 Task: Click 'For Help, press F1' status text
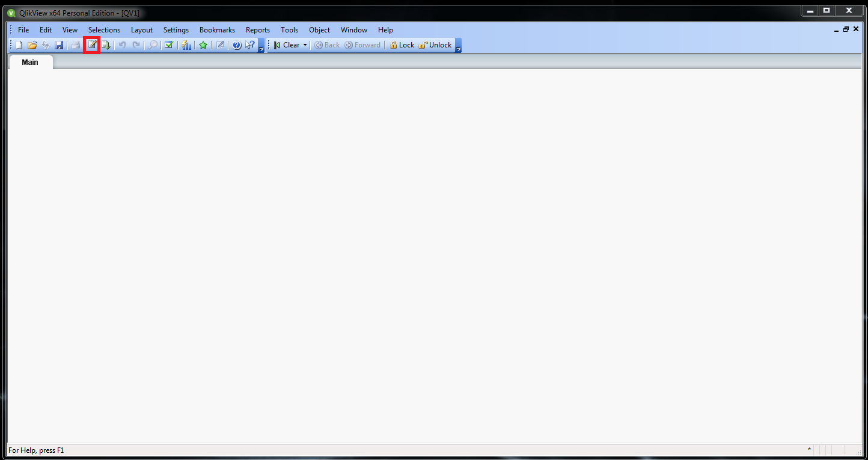[36, 450]
